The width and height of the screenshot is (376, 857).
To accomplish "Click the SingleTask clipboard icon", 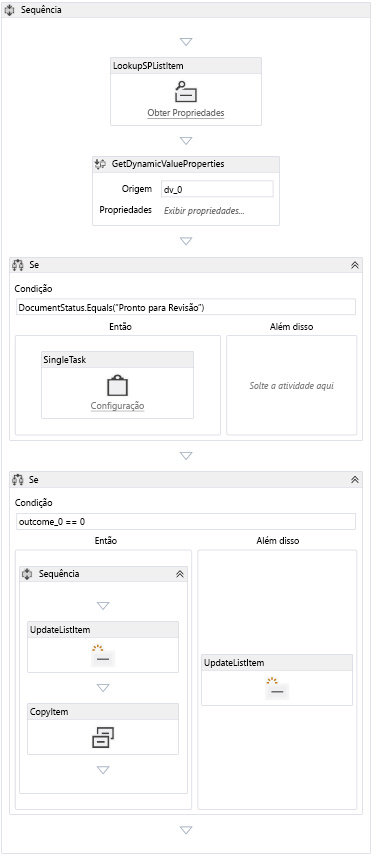I will click(118, 385).
